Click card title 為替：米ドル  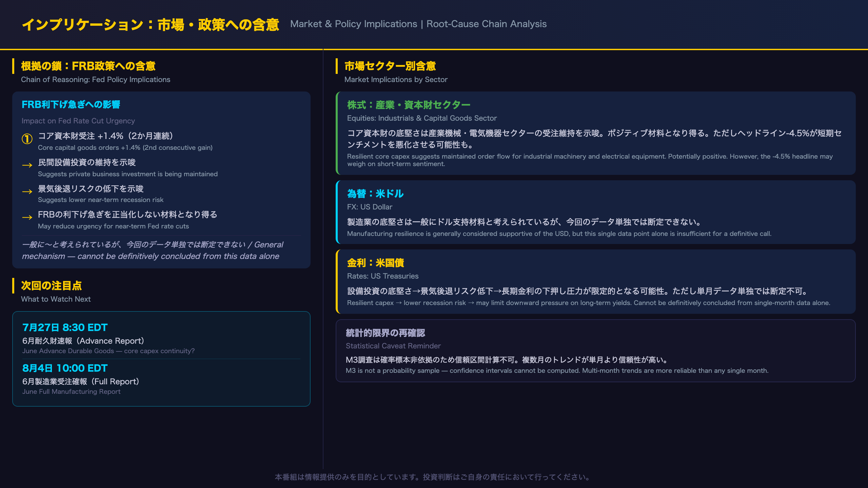375,194
